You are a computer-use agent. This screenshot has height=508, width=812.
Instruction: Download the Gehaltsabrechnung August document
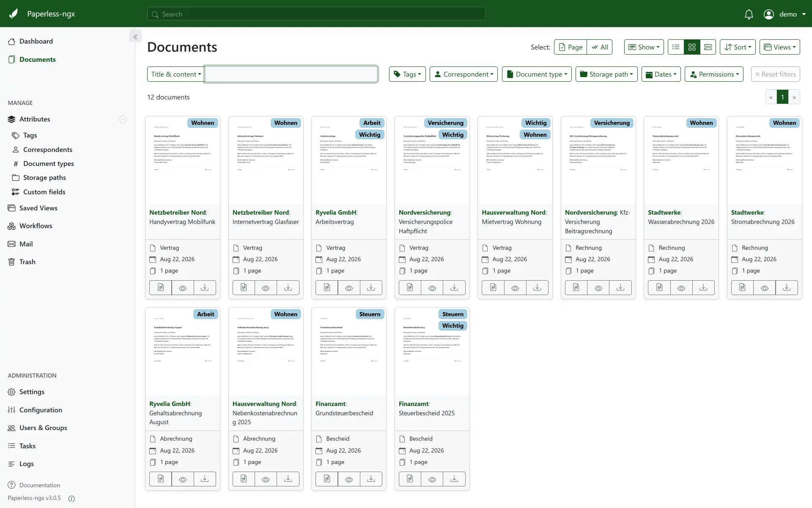click(205, 479)
